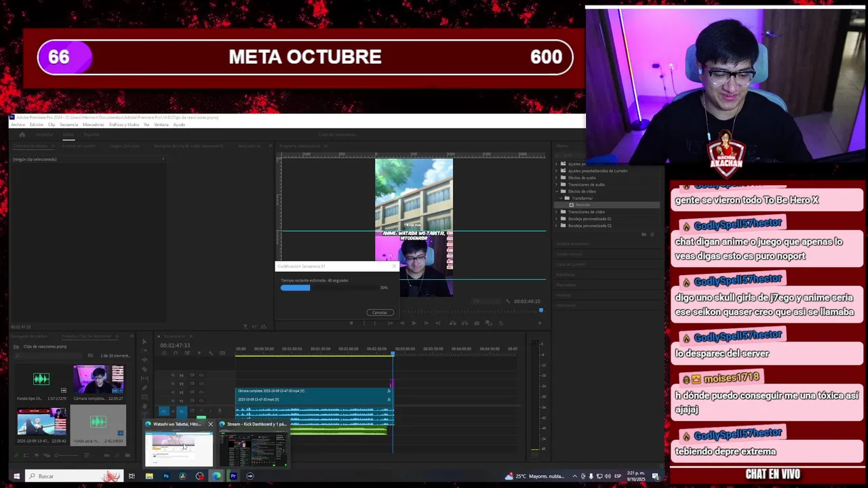Image resolution: width=868 pixels, height=488 pixels.
Task: Click the Buscar taskbar search box
Action: tap(75, 476)
